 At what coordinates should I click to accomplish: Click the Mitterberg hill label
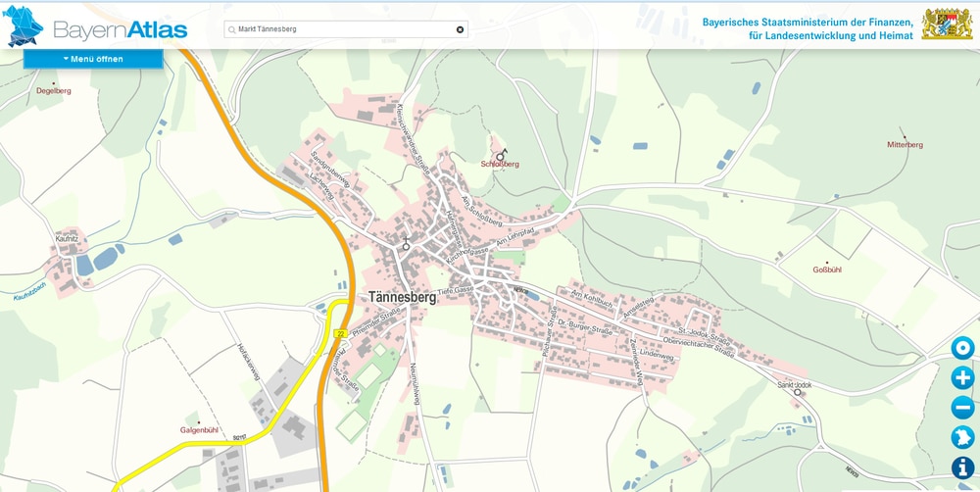pyautogui.click(x=905, y=144)
